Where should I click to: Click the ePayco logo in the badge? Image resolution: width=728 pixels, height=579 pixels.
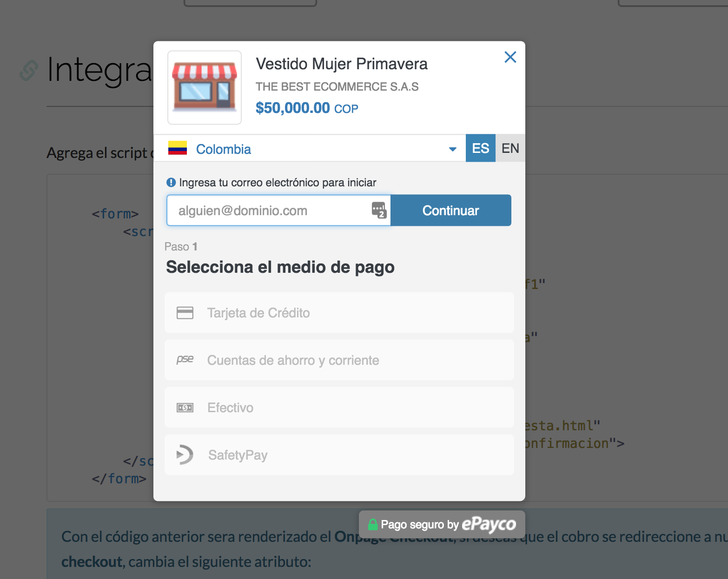(x=489, y=524)
